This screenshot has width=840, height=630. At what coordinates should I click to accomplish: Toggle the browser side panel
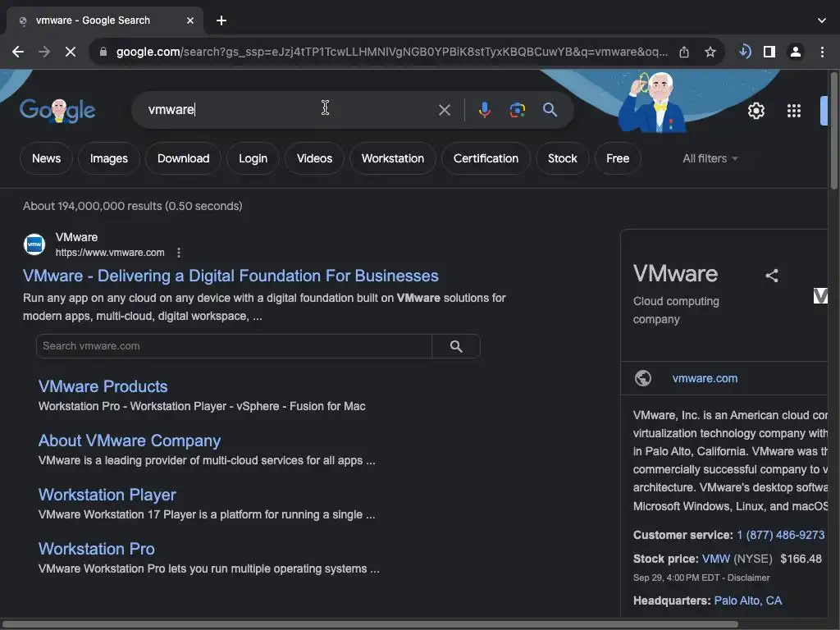click(769, 52)
